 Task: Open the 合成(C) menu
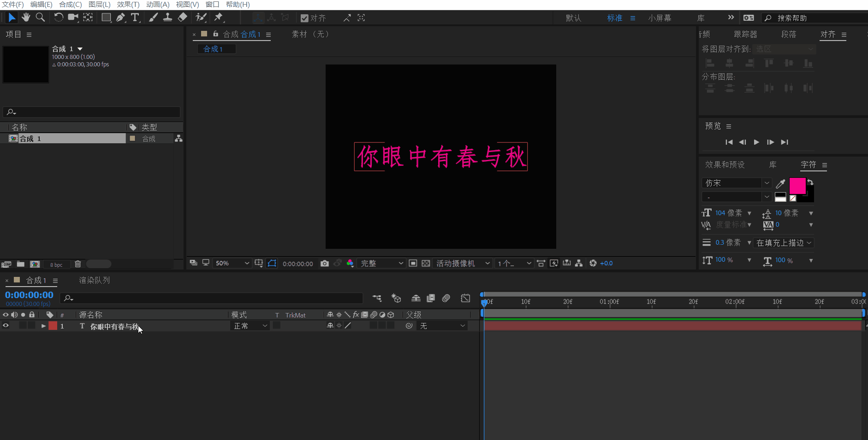click(70, 5)
